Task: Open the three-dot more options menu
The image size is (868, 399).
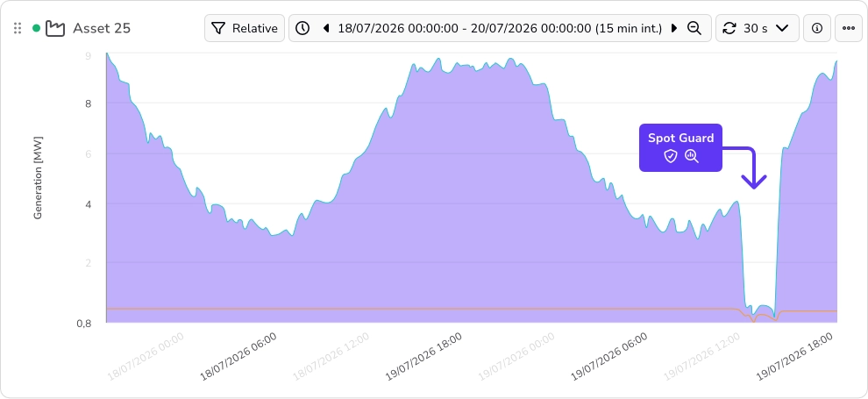Action: pyautogui.click(x=849, y=28)
